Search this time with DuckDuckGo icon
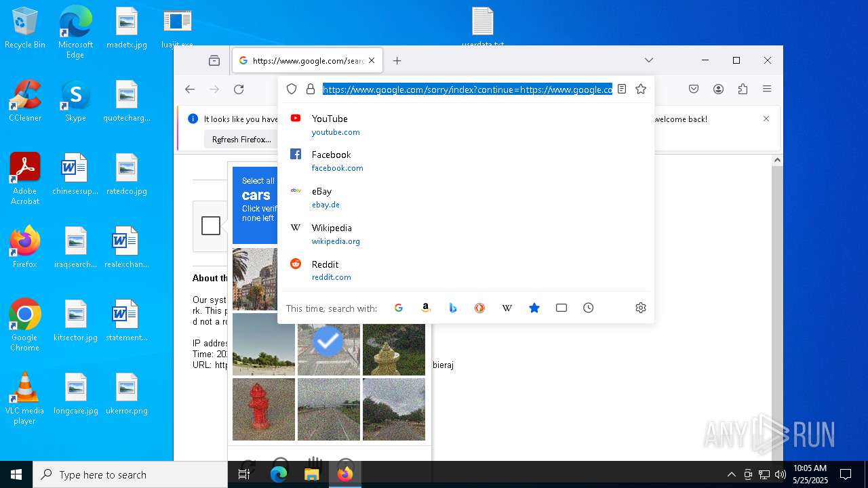The image size is (868, 488). click(480, 308)
